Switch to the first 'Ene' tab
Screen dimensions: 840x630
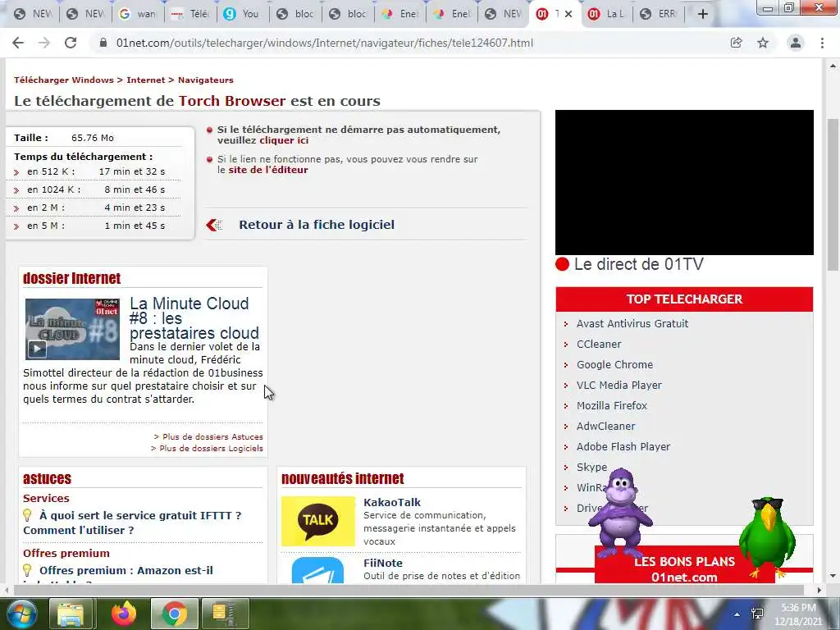click(401, 14)
